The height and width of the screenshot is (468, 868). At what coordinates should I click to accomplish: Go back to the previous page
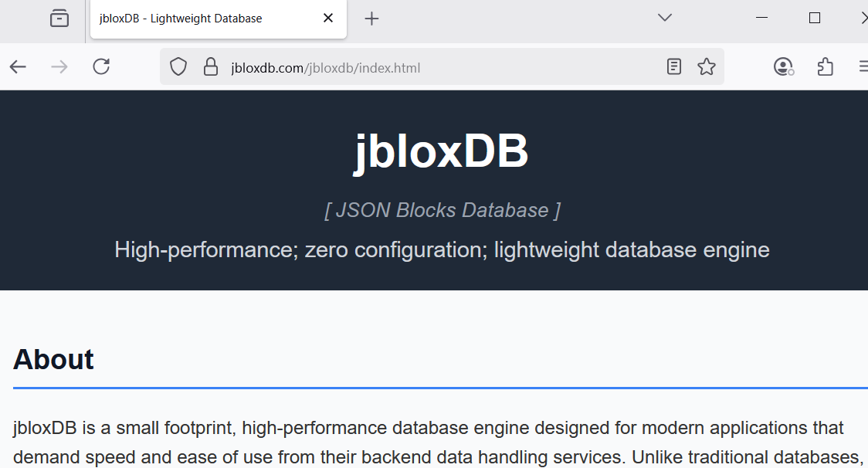click(x=18, y=67)
